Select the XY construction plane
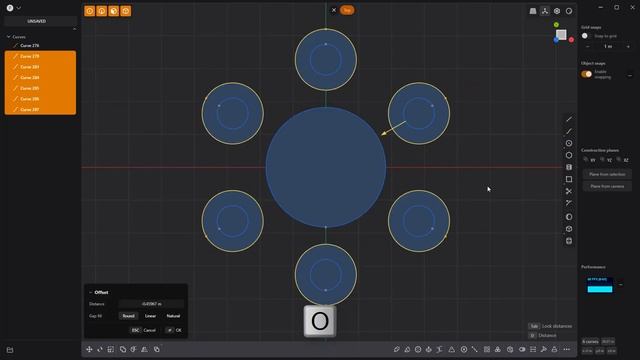Screen dimensions: 640x360 click(x=589, y=160)
